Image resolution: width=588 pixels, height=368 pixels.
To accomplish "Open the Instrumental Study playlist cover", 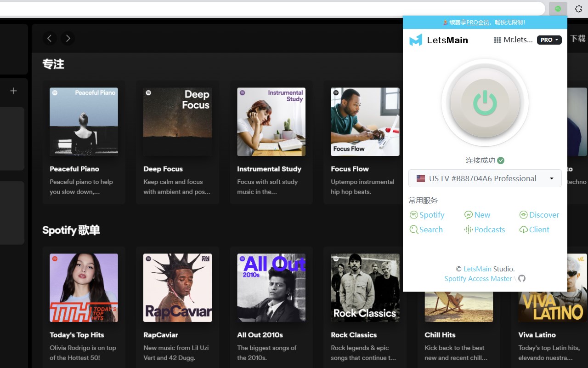I will pos(271,122).
